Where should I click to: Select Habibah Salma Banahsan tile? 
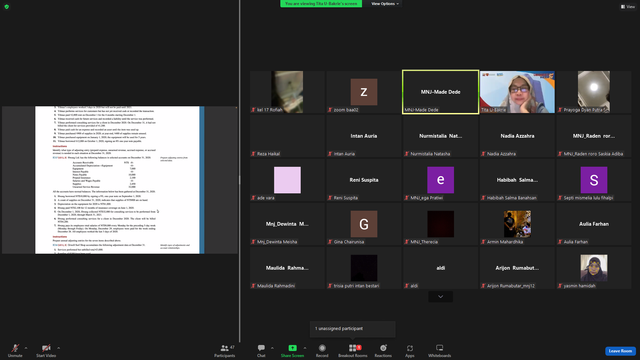point(517,180)
